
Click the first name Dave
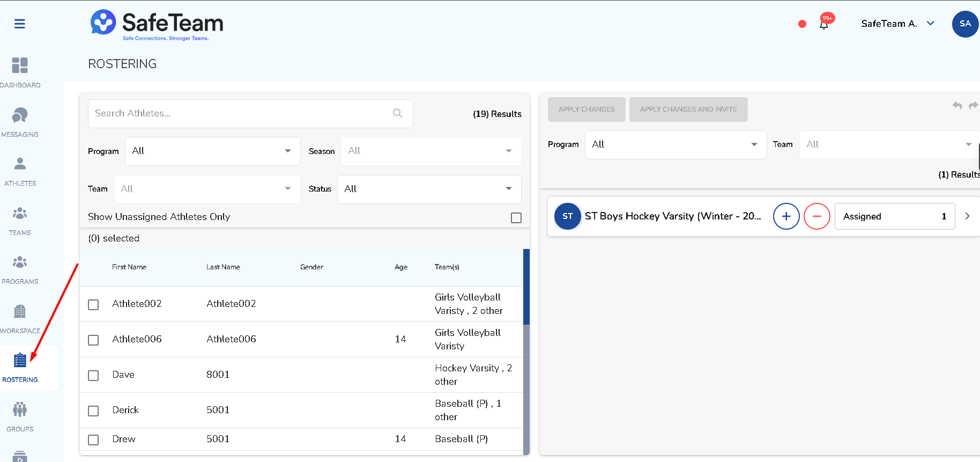[123, 375]
